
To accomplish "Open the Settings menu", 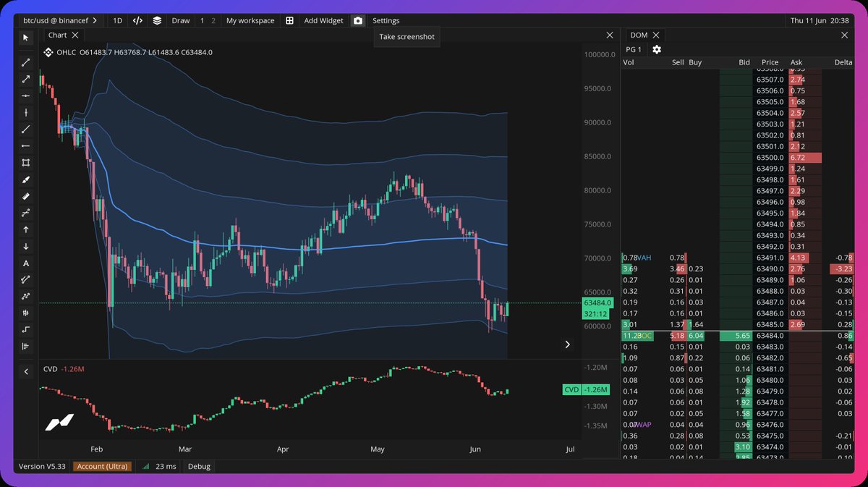I will coord(386,20).
